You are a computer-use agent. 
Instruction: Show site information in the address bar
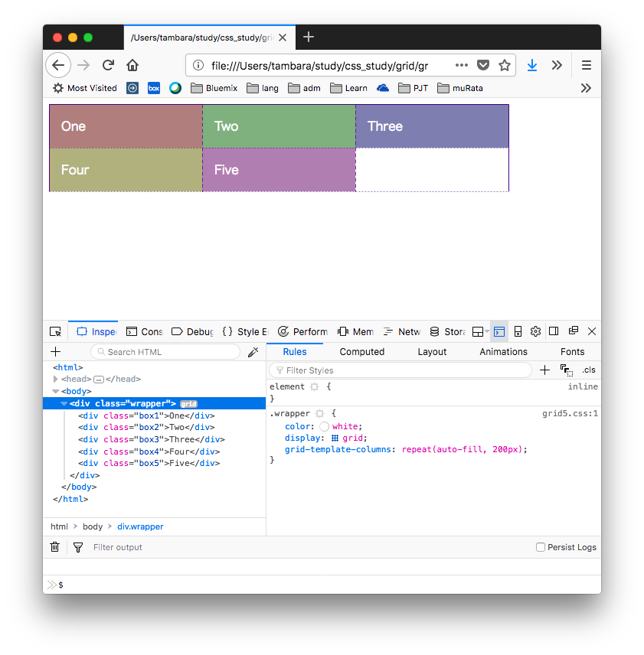click(198, 65)
